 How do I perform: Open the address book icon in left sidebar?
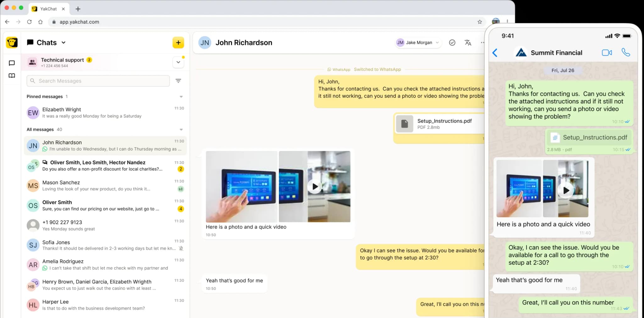click(x=12, y=75)
